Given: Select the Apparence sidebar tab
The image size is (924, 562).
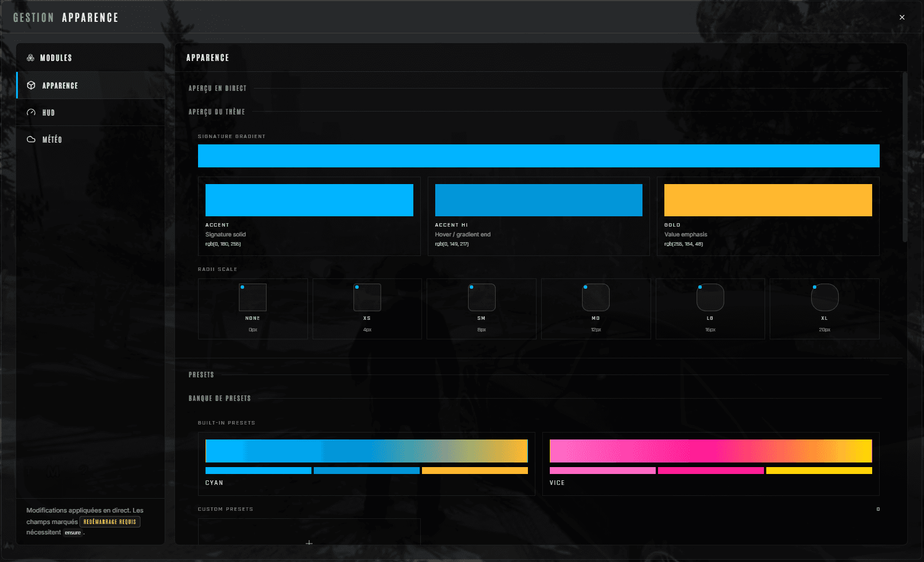Looking at the screenshot, I should click(x=90, y=85).
